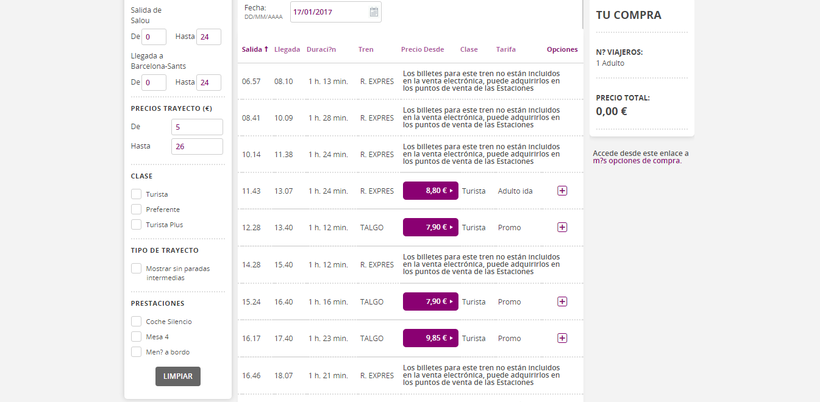Toggle the Turista Plus checkbox

[x=136, y=224]
